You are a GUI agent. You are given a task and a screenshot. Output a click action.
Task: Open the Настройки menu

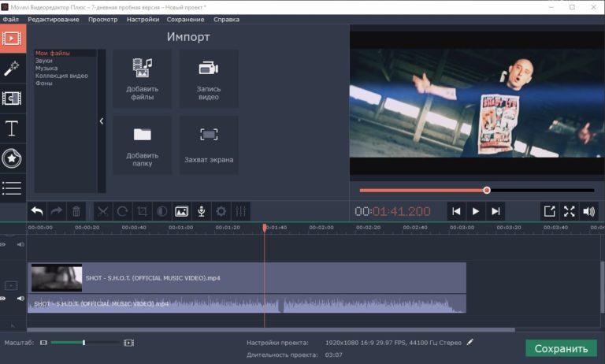[x=143, y=19]
